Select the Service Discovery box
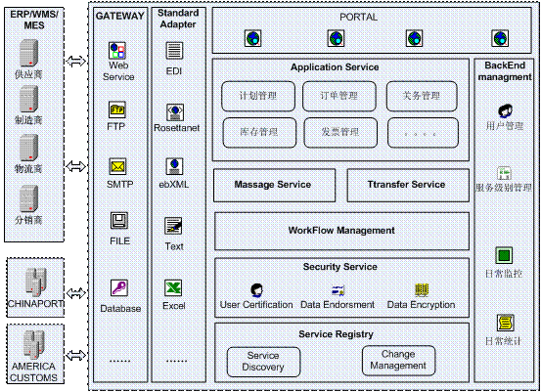Screen dimensions: 541x392 pyautogui.click(x=263, y=362)
